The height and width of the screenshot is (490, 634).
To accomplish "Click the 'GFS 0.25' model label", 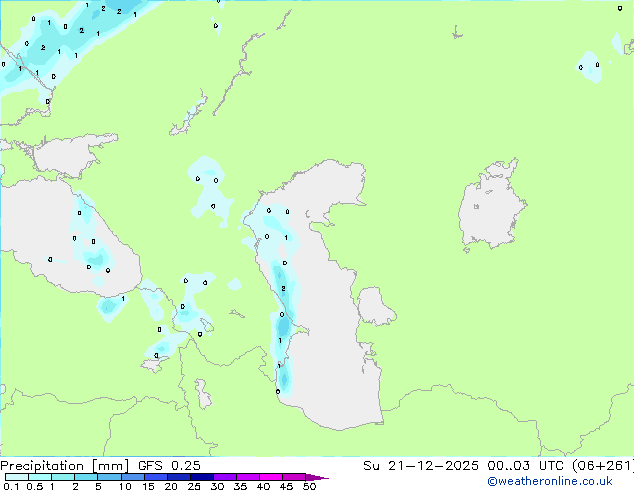I will click(169, 466).
